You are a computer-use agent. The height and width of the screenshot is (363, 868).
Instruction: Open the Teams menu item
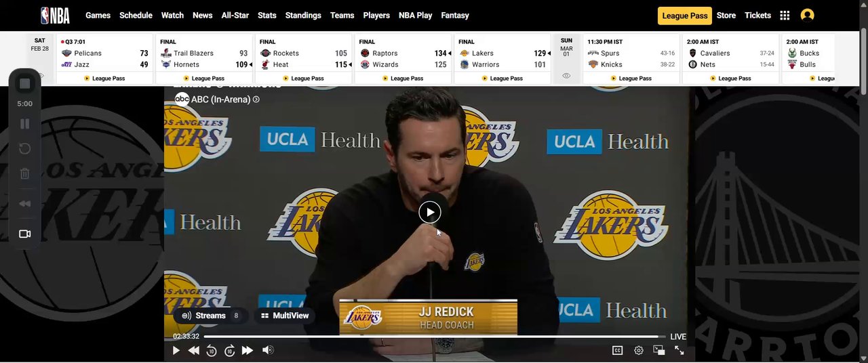342,16
